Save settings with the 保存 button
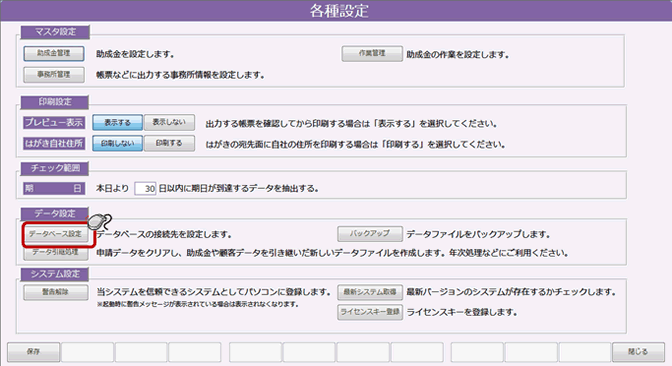This screenshot has width=672, height=366. [x=33, y=352]
